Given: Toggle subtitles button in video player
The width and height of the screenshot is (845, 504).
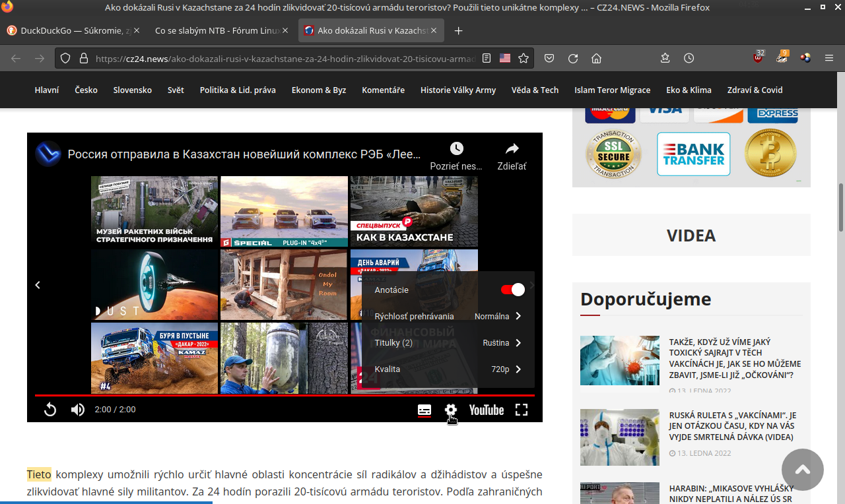Looking at the screenshot, I should click(x=424, y=410).
